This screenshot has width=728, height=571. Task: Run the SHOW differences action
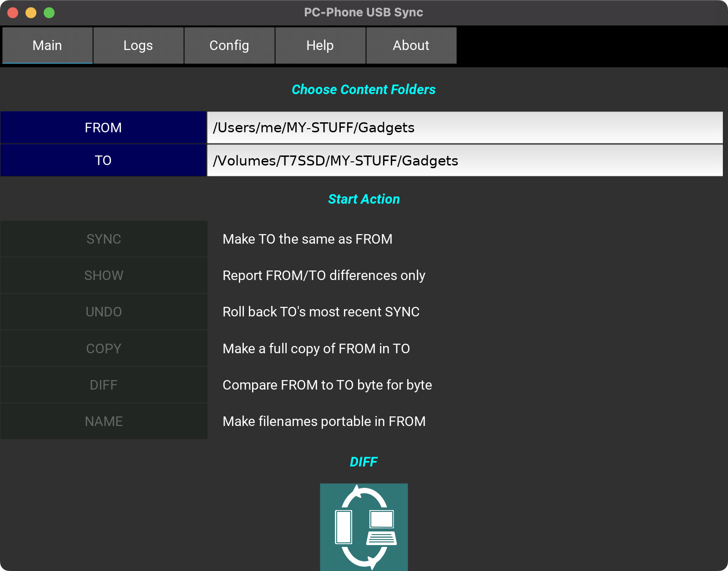coord(104,275)
